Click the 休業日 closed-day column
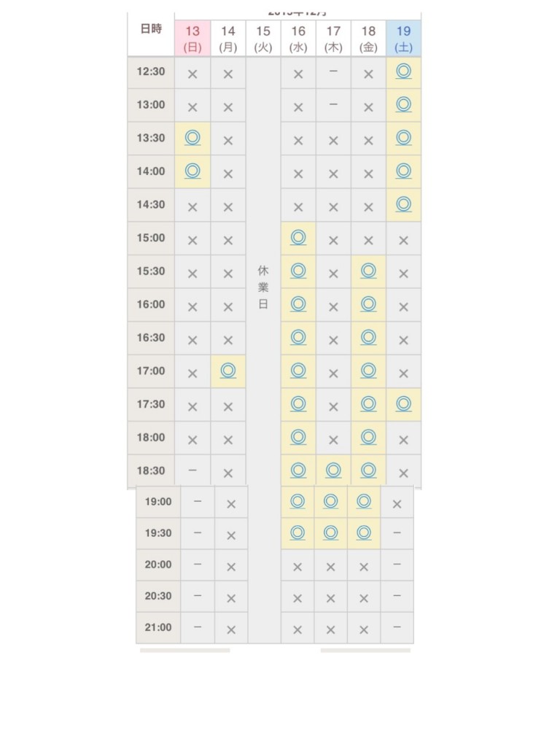560x747 pixels. coord(263,287)
